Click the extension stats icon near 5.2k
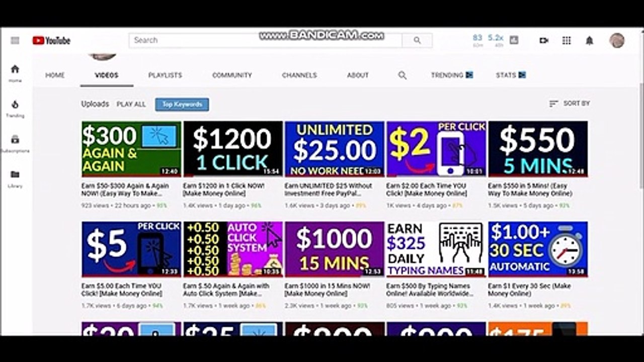Screen dimensions: 644x362 point(514,40)
